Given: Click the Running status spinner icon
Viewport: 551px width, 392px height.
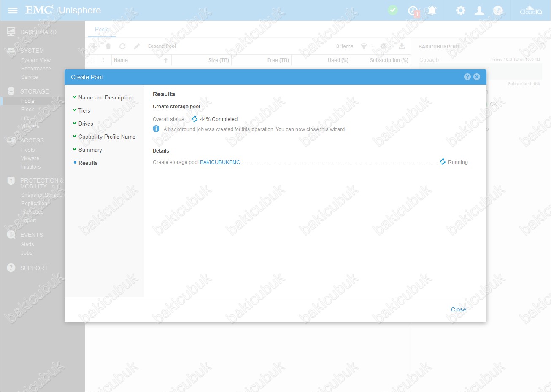Looking at the screenshot, I should coord(443,162).
